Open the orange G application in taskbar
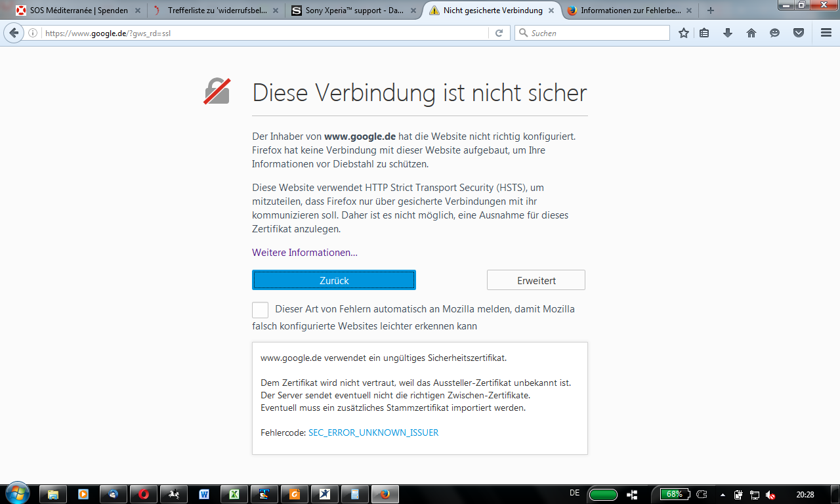 [295, 494]
